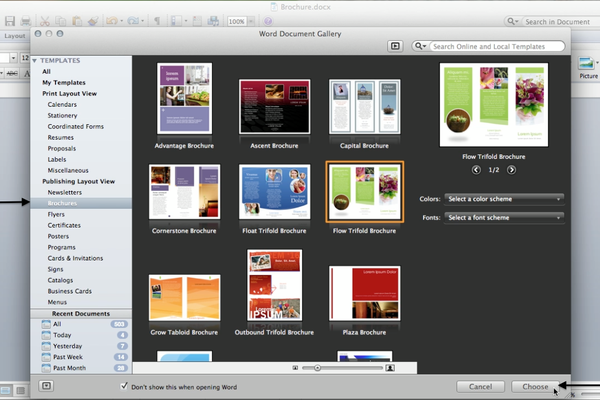This screenshot has height=400, width=600.
Task: Click the pane toggle icon bottom left
Action: 46,386
